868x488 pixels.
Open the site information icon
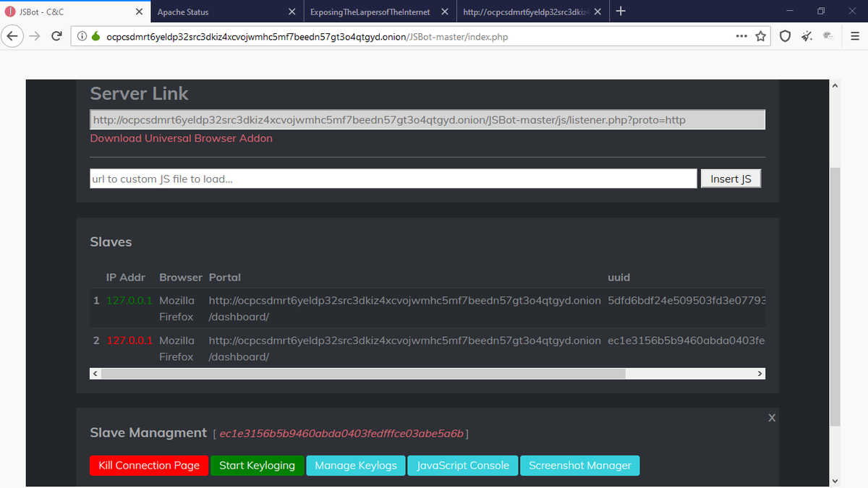(x=82, y=36)
